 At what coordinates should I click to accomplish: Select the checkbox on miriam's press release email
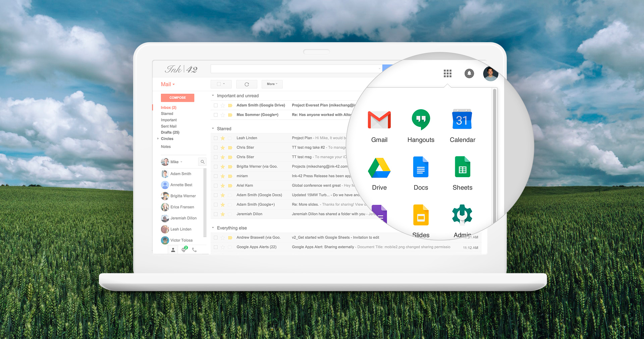(x=215, y=176)
